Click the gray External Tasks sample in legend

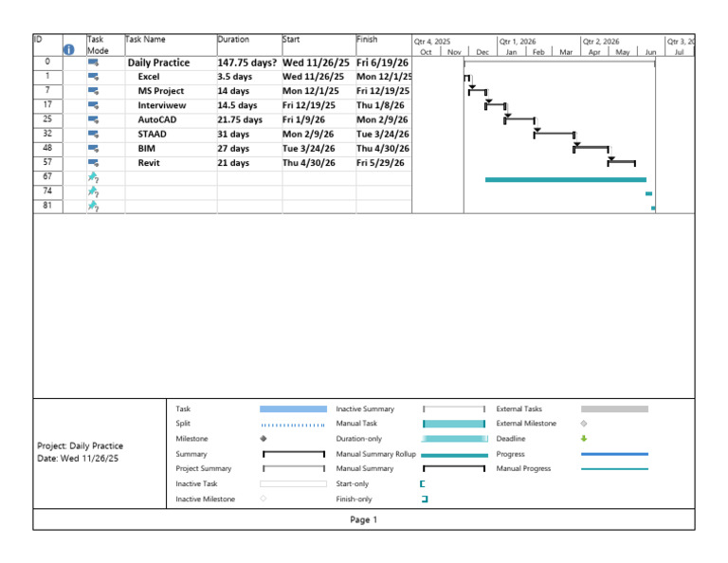pyautogui.click(x=614, y=409)
